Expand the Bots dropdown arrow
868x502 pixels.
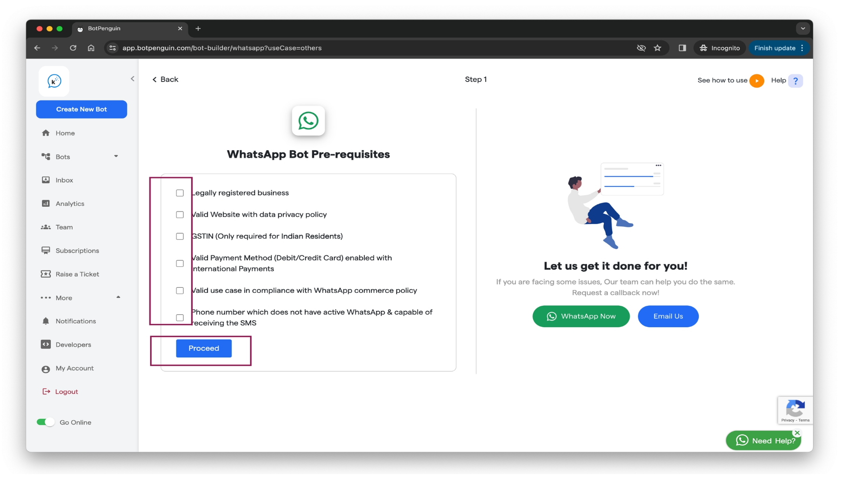116,156
